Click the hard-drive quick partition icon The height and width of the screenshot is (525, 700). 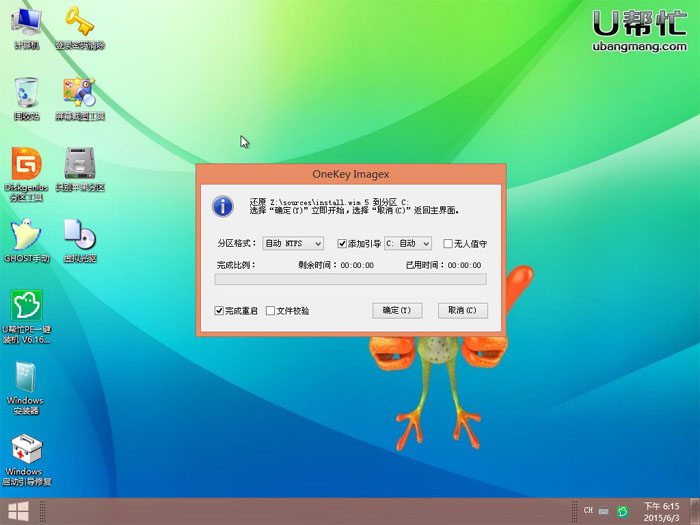coord(79,167)
